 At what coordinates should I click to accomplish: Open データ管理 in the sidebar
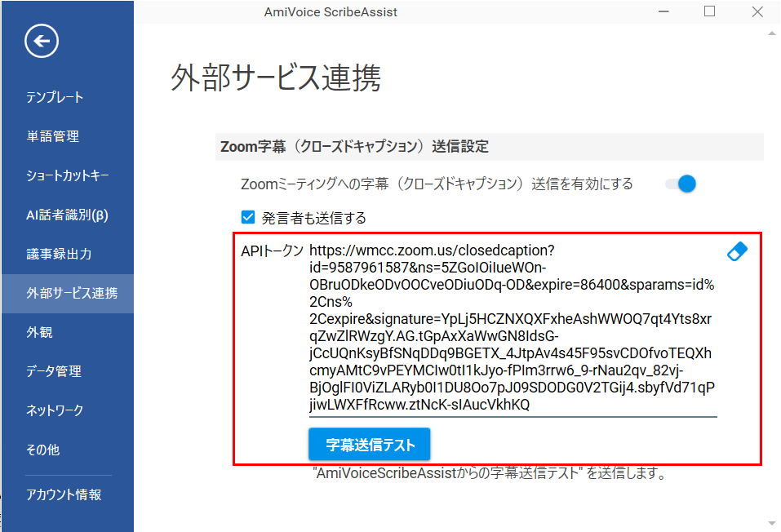tap(68, 371)
